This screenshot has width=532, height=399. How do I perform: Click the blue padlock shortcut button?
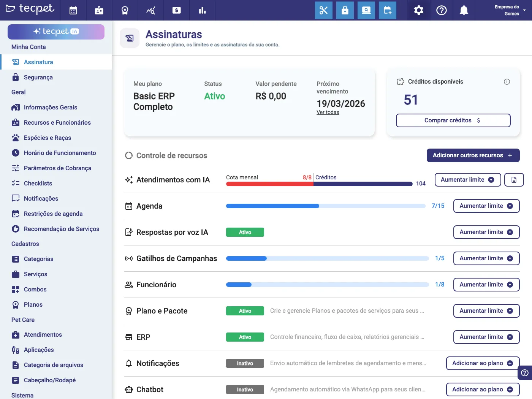(x=345, y=10)
